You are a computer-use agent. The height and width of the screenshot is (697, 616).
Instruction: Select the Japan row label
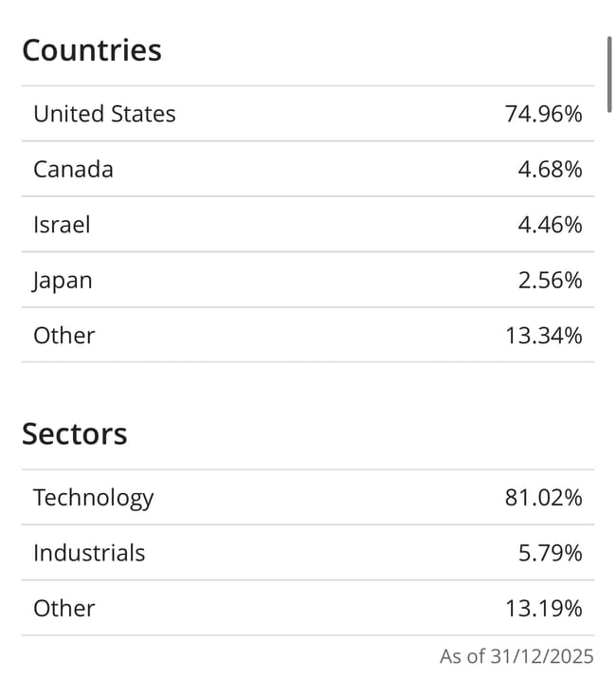click(63, 281)
